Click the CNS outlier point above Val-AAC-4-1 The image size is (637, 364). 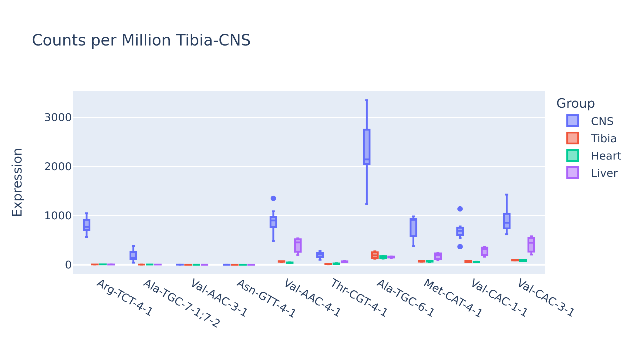[273, 198]
